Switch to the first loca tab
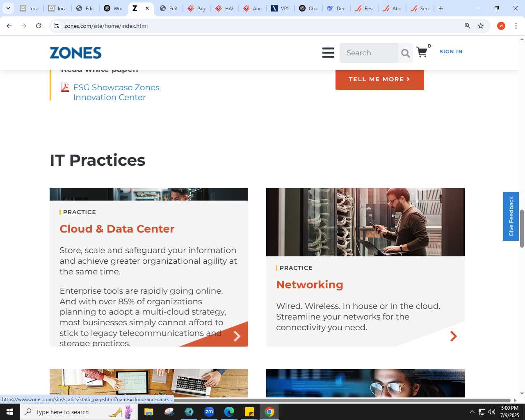 (29, 8)
